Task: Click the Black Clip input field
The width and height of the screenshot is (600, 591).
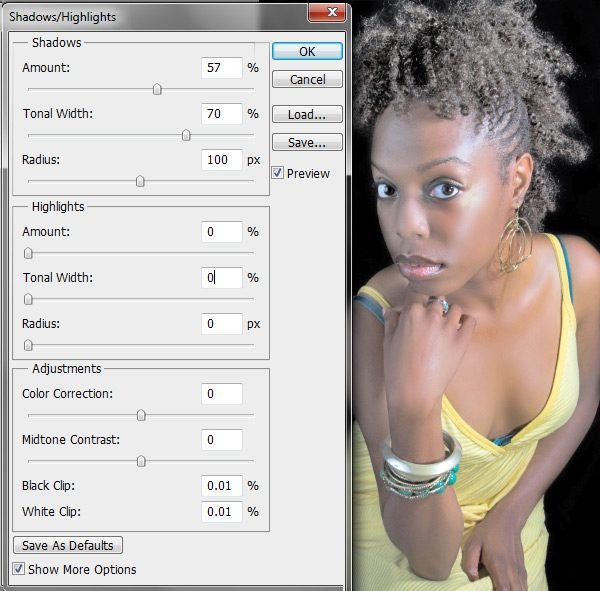Action: tap(222, 485)
